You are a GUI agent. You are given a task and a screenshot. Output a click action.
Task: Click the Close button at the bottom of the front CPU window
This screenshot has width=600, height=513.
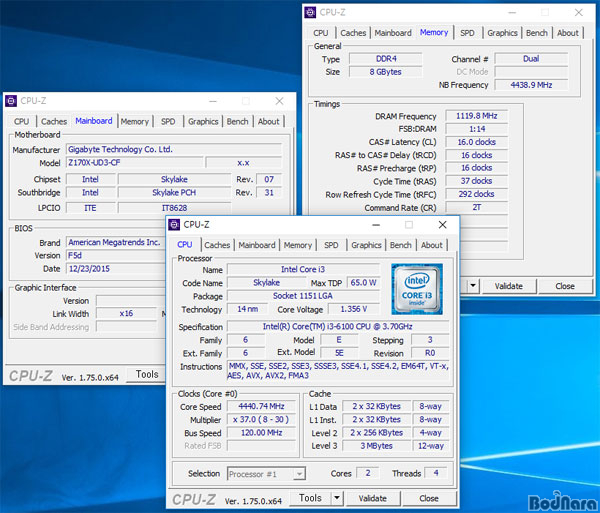429,498
